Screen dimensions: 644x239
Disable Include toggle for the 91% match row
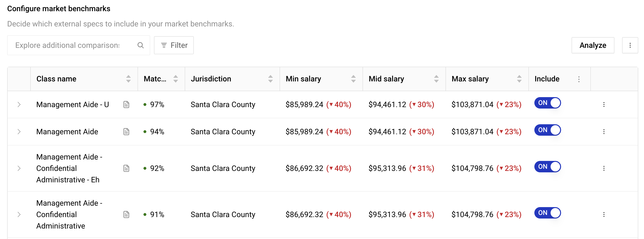(x=547, y=213)
